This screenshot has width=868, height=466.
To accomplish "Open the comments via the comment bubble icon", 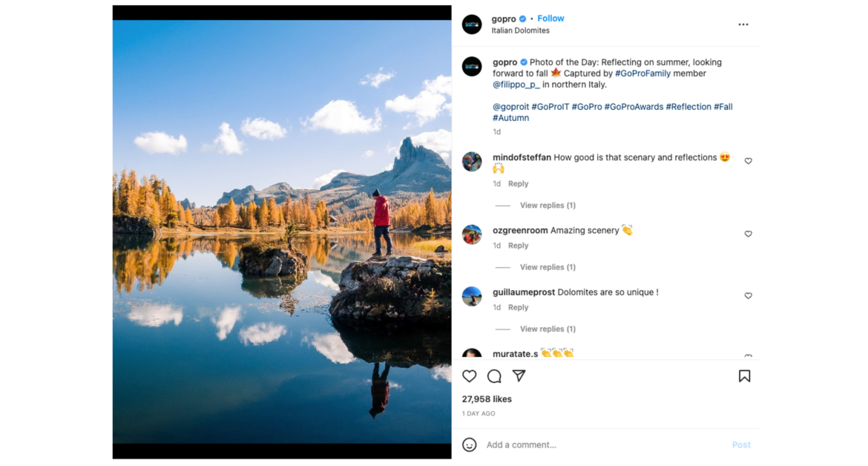I will (x=494, y=376).
